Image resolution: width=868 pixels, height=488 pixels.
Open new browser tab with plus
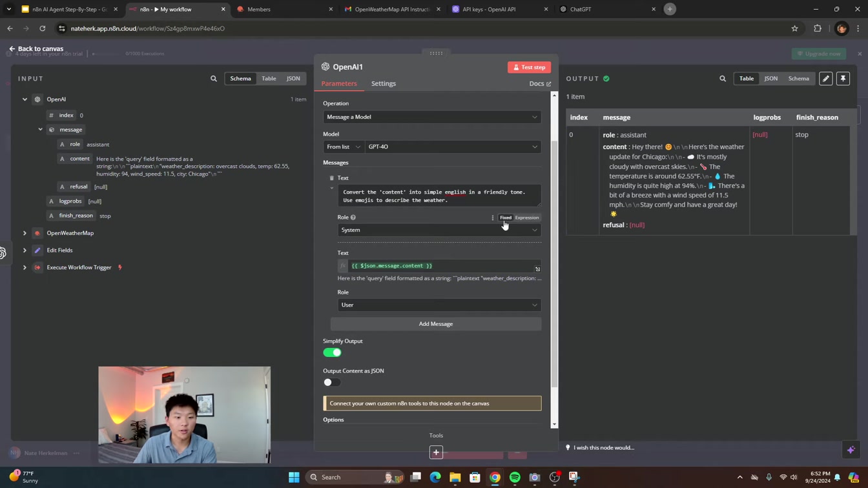point(670,9)
